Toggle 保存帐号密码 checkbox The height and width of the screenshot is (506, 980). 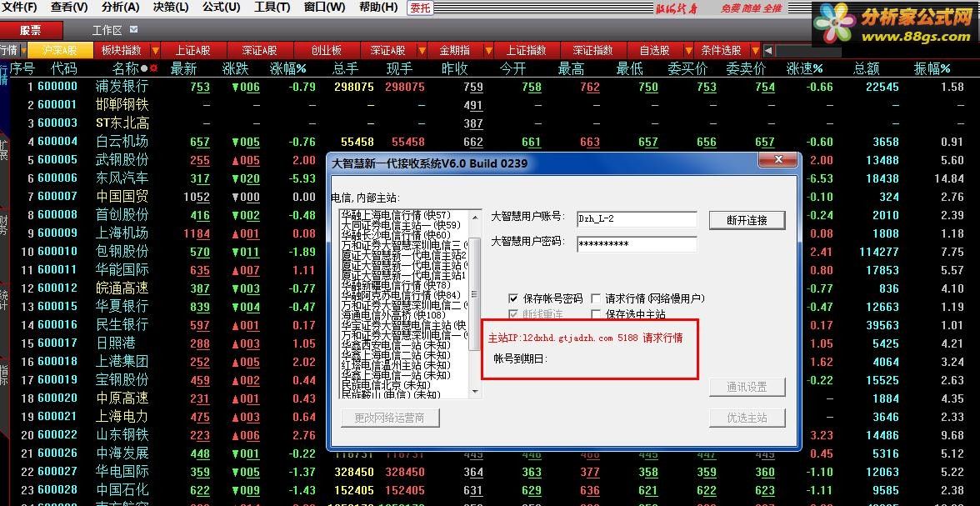tap(513, 298)
